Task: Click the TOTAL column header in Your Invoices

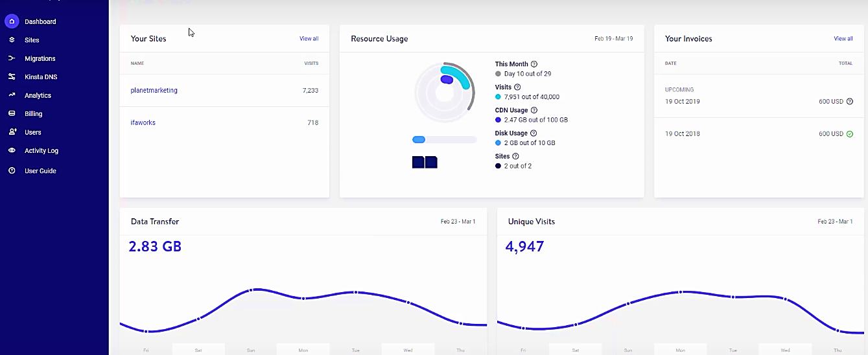Action: [x=846, y=63]
